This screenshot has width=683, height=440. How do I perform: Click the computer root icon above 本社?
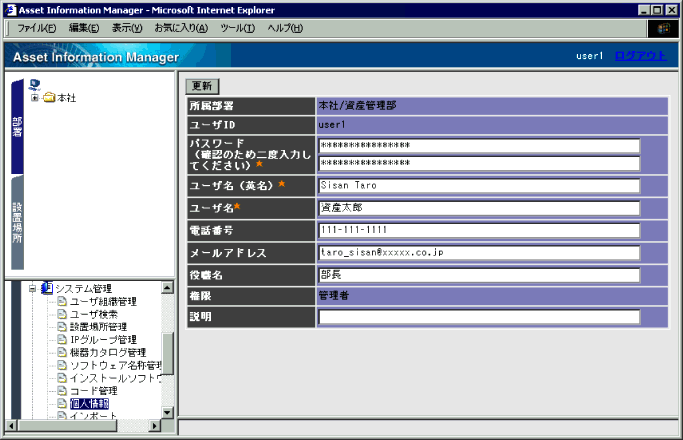[x=34, y=85]
